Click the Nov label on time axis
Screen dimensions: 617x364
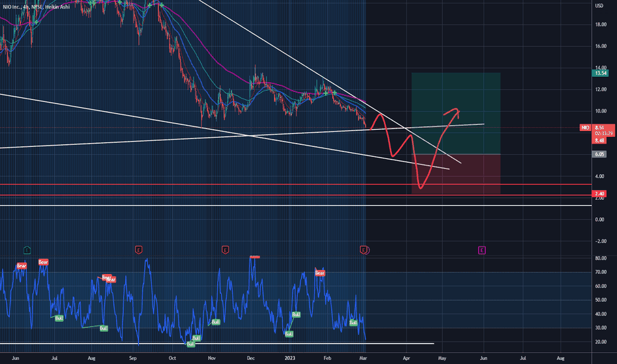click(212, 358)
